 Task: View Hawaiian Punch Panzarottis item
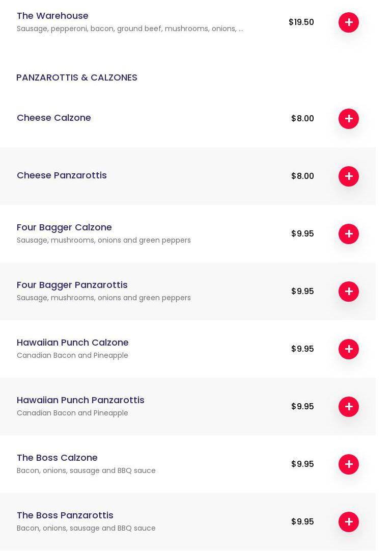(x=80, y=400)
